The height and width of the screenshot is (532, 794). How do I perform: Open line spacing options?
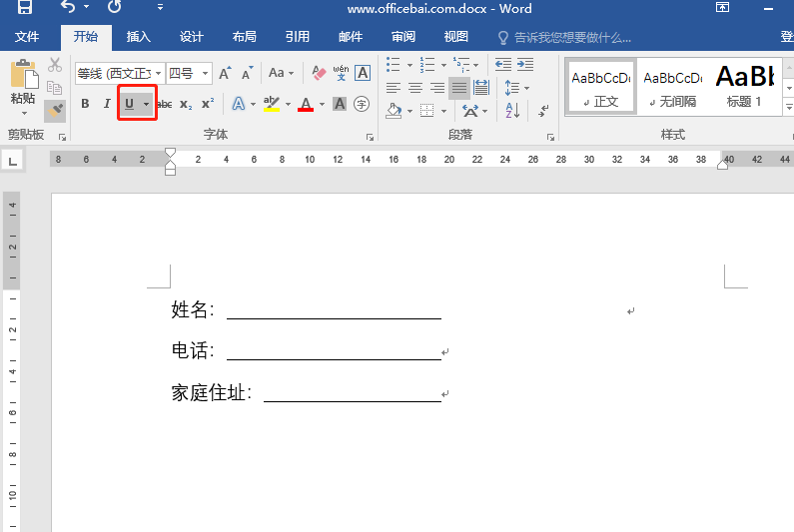516,88
